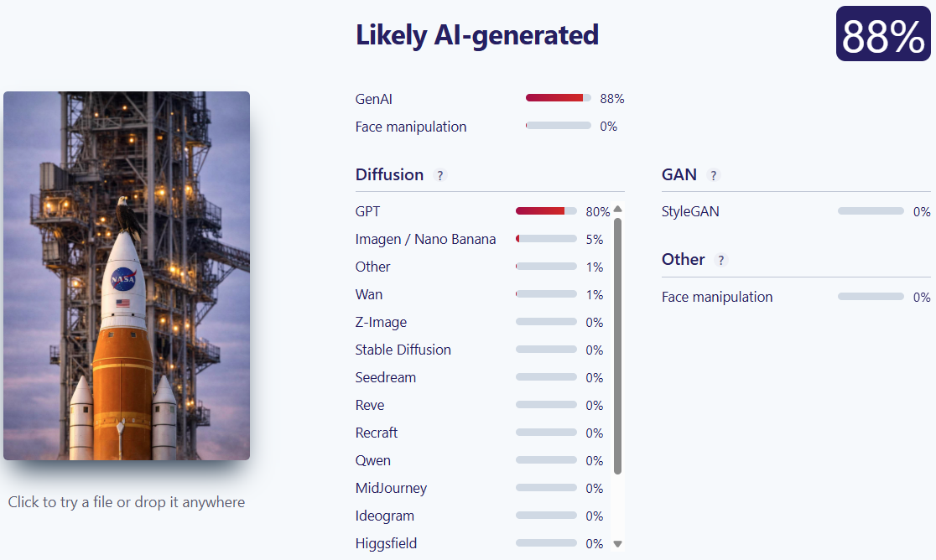Click the GAN help question mark icon
The width and height of the screenshot is (936, 560).
click(x=713, y=175)
